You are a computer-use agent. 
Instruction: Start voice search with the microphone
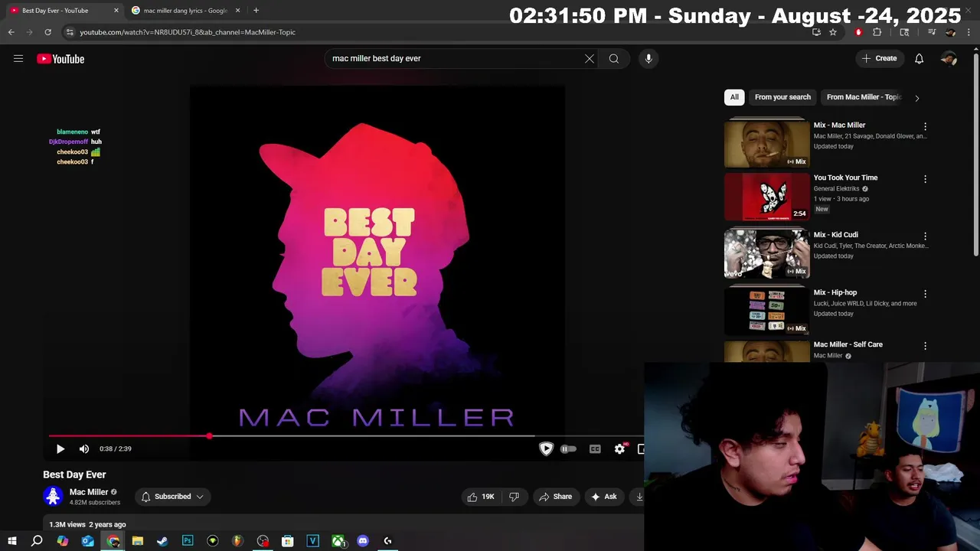(x=648, y=58)
